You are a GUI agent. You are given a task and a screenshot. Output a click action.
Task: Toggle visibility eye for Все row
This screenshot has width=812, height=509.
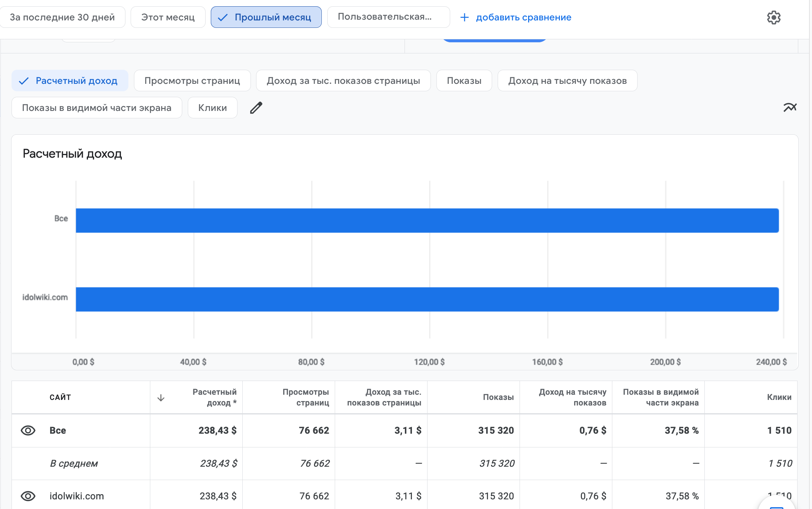coord(28,430)
